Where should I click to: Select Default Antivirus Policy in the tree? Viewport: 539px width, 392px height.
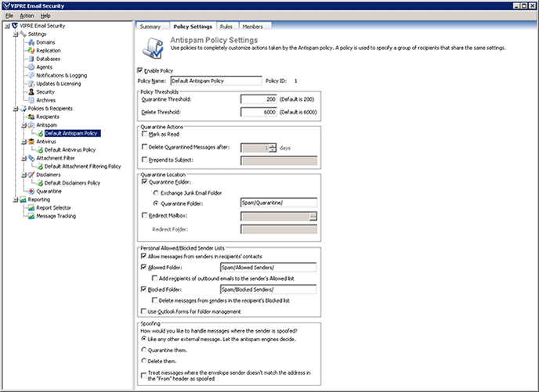[x=70, y=149]
